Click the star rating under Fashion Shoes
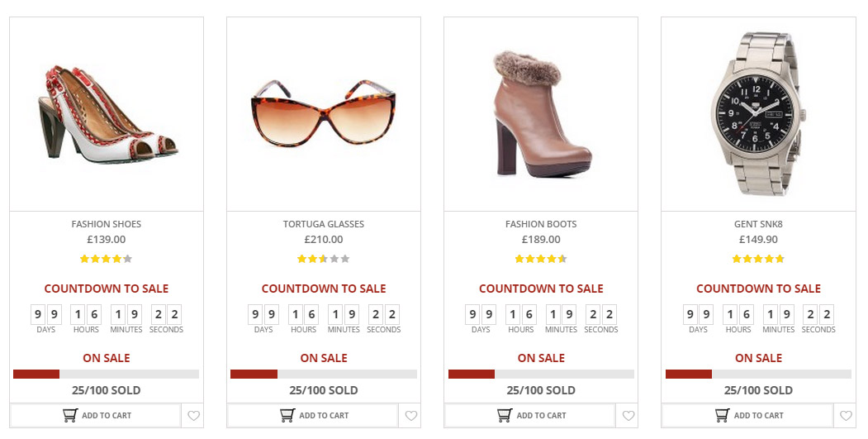The image size is (868, 439). (106, 259)
